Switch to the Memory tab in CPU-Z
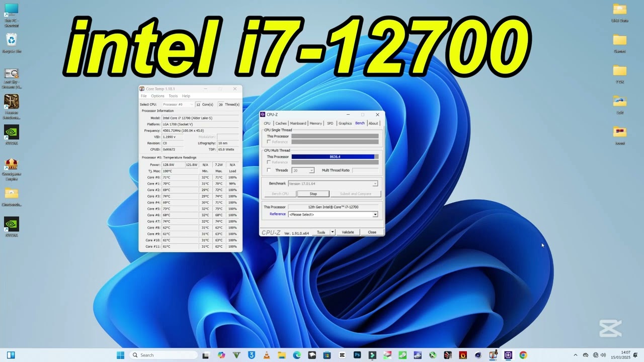The image size is (644, 362). coord(315,123)
